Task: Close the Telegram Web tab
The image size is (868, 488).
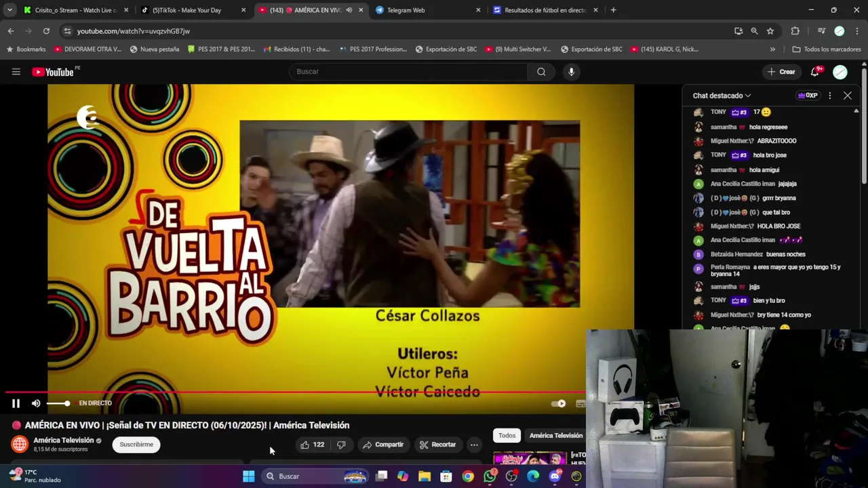Action: coord(478,10)
